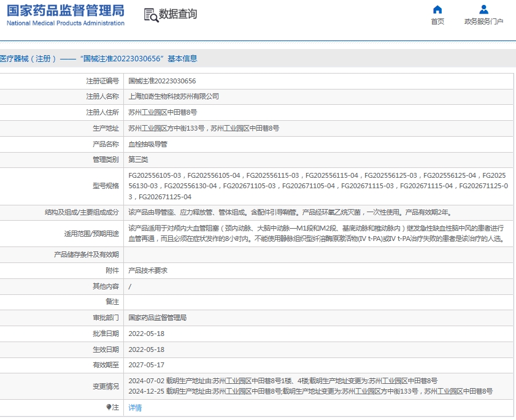
Task: Click 国家药品监督管理局 in 审批部门 row
Action: pos(157,318)
